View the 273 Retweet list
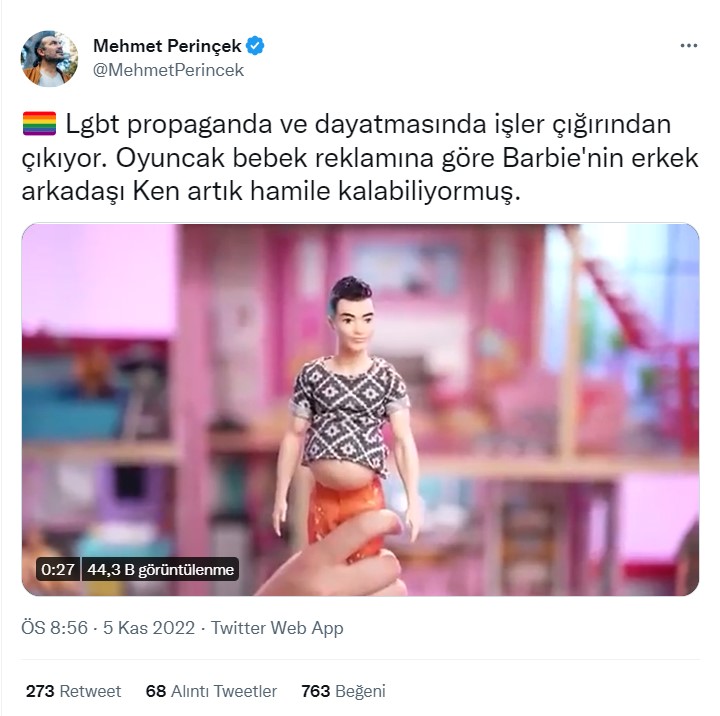The image size is (720, 716). (73, 691)
